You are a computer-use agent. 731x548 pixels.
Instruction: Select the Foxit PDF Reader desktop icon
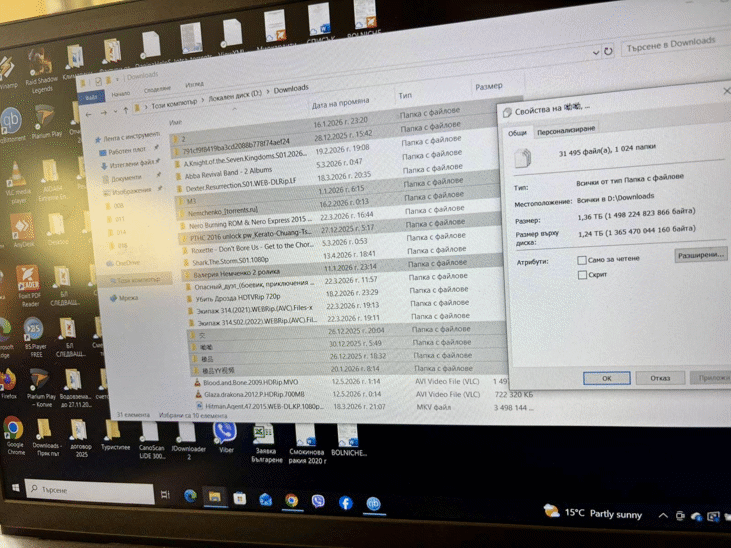(29, 285)
